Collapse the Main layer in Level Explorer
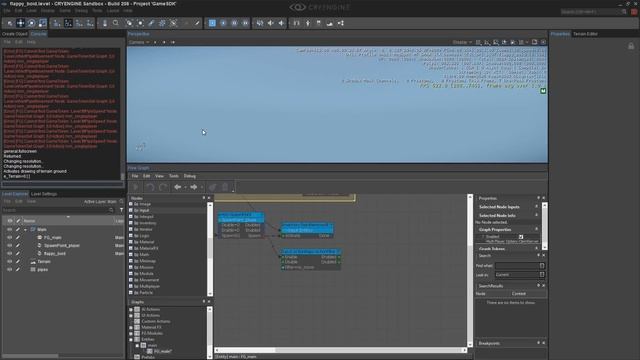 [x=26, y=229]
